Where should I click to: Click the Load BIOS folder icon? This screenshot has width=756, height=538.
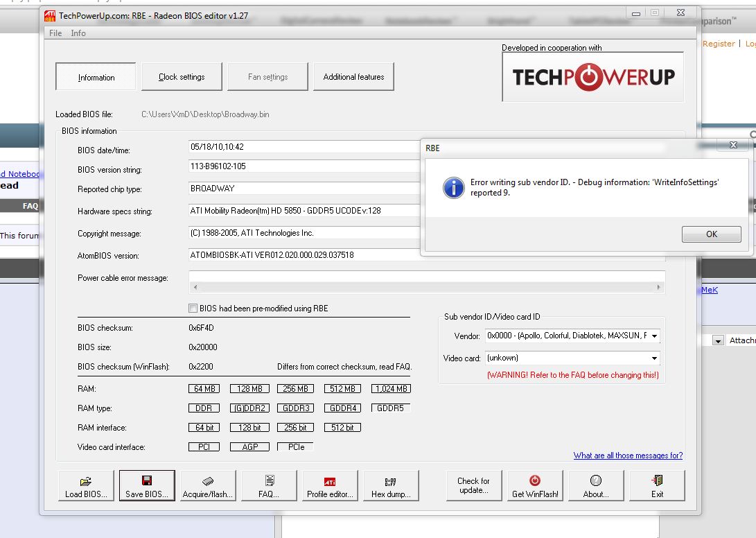pos(86,481)
